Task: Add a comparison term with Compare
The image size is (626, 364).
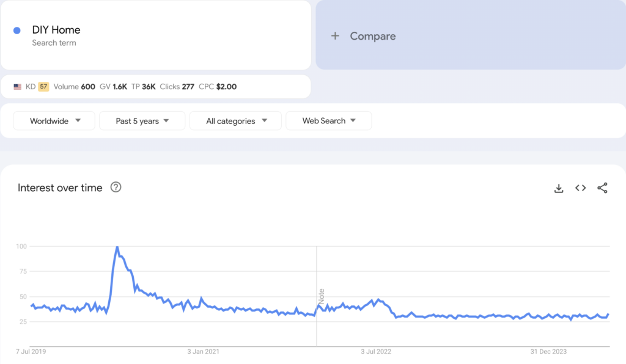Action: [x=364, y=36]
